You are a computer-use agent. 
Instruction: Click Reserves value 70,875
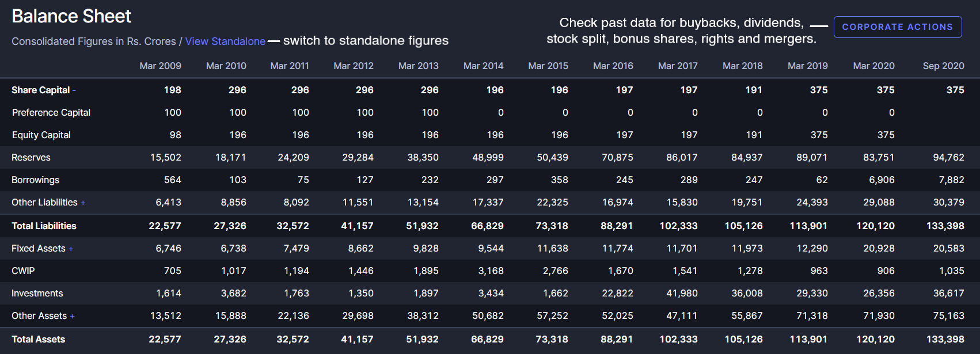pos(617,157)
